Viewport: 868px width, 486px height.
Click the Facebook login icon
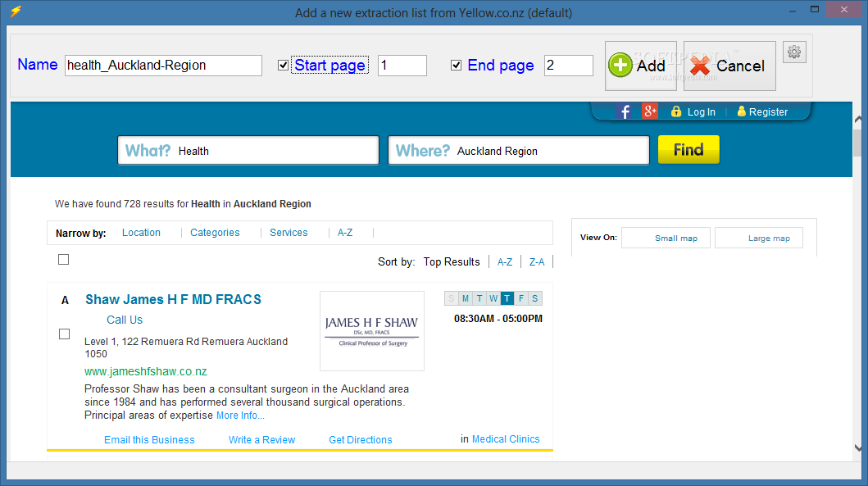click(625, 111)
